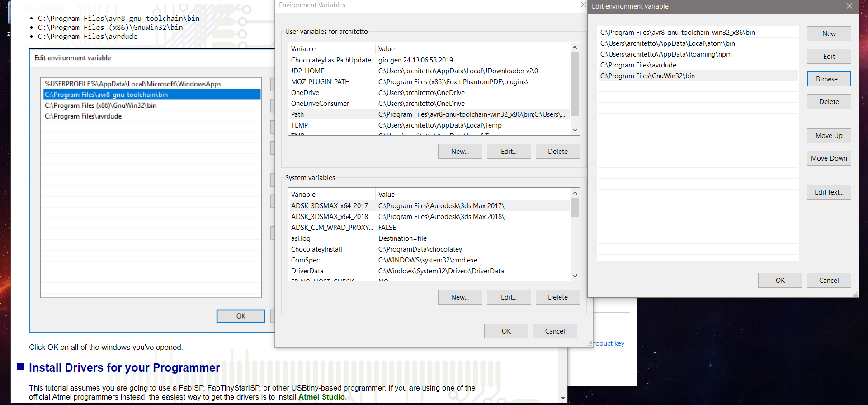The width and height of the screenshot is (868, 405).
Task: Select the ADSK_3DSMAX_x64_2018 system variable
Action: coord(429,217)
